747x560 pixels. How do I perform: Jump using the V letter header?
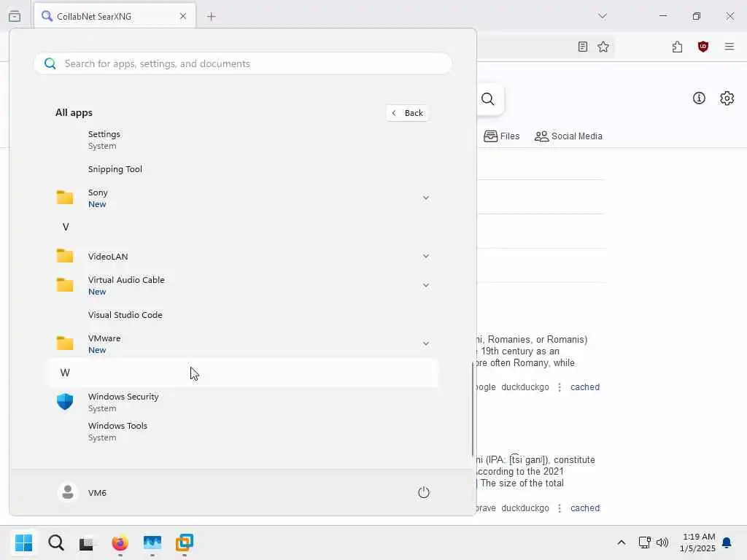66,227
